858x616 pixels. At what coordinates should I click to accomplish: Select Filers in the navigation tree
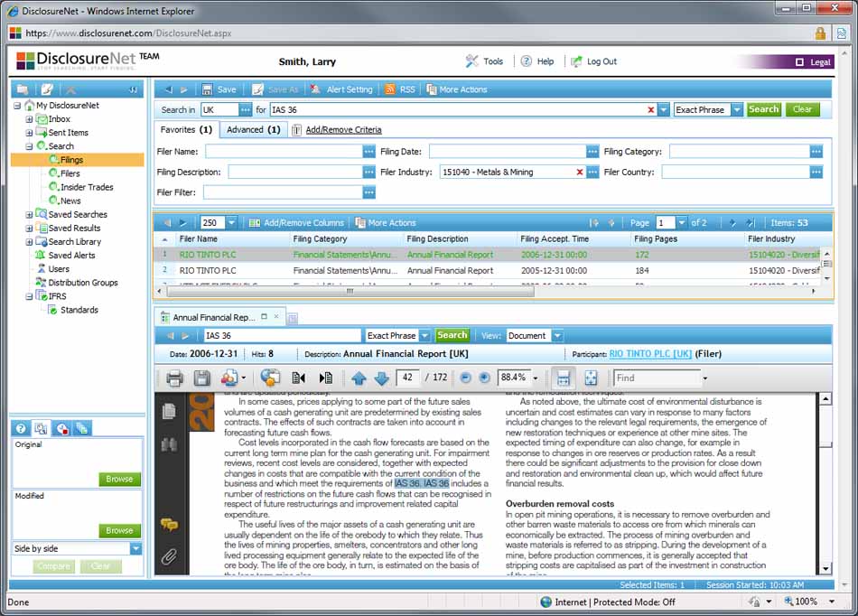click(x=70, y=173)
